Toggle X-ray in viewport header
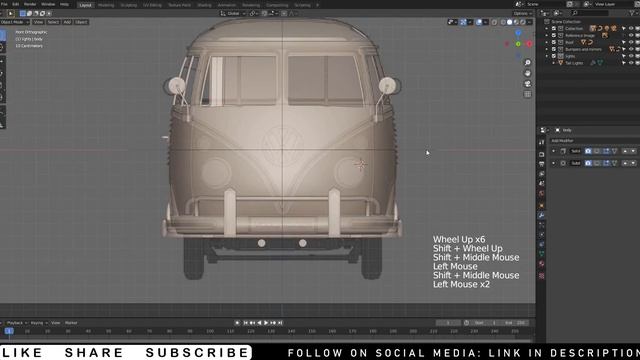 coord(494,22)
